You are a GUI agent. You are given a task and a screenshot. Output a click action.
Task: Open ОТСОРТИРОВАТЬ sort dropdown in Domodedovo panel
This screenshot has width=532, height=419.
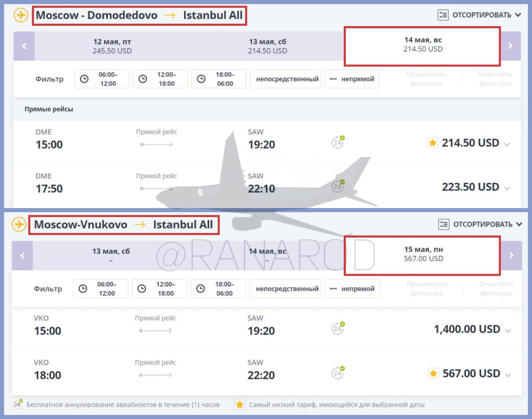pos(479,15)
